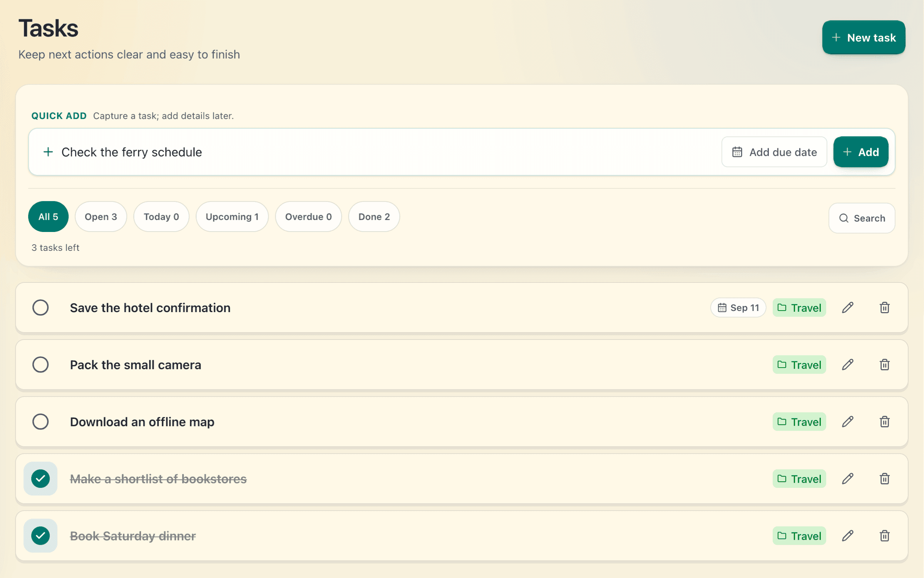924x578 pixels.
Task: Click the Travel tag on 'Book Saturday dinner'
Action: (x=799, y=536)
